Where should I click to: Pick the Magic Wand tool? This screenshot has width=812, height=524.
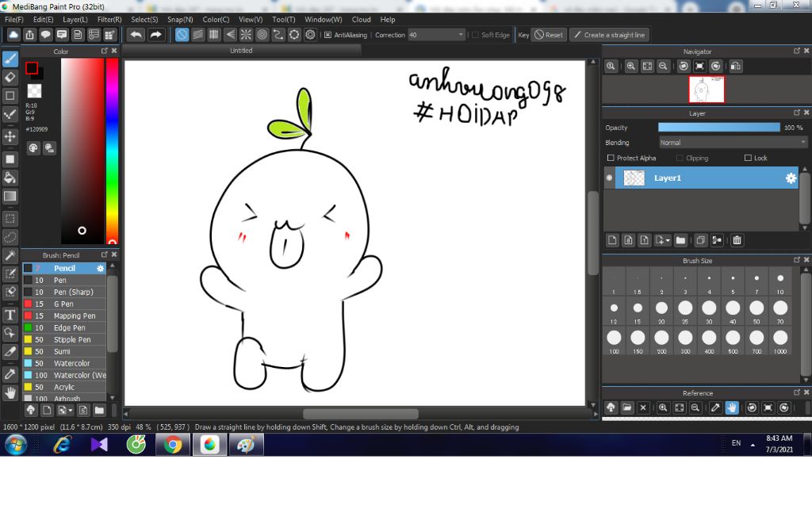[x=10, y=255]
